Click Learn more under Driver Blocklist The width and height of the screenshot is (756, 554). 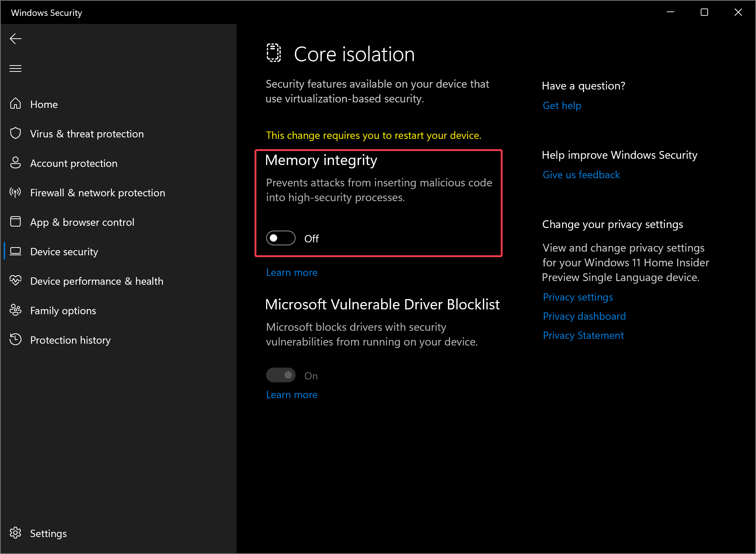[292, 395]
